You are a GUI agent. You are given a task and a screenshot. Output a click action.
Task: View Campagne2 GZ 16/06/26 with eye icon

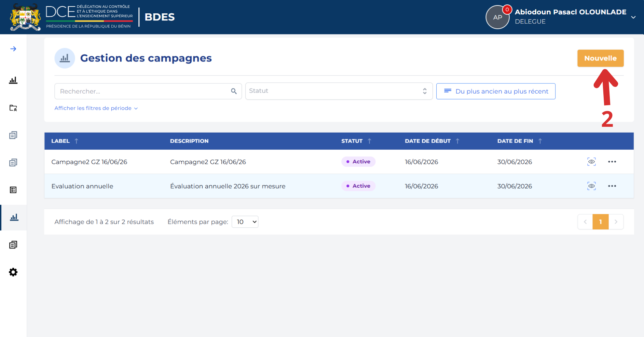tap(591, 162)
